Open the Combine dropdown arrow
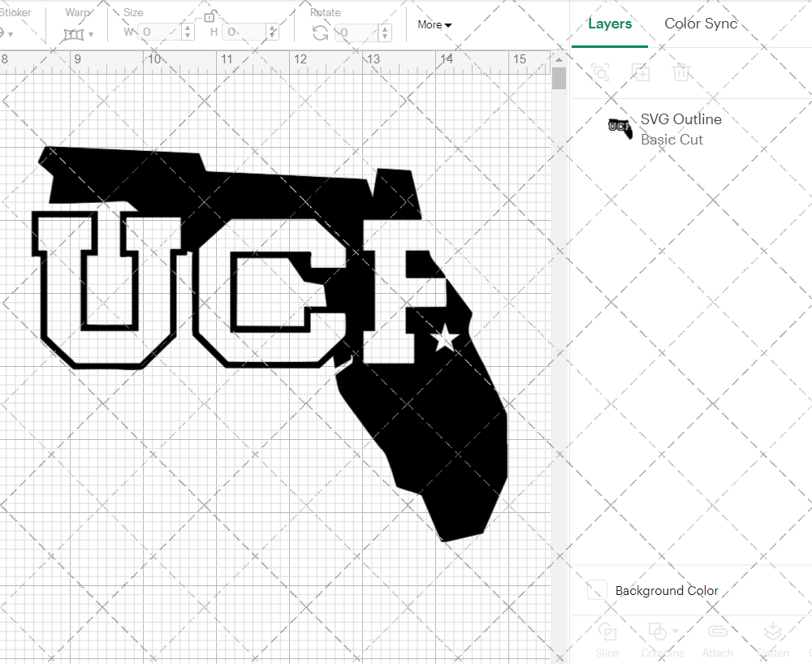The image size is (812, 664). (676, 630)
